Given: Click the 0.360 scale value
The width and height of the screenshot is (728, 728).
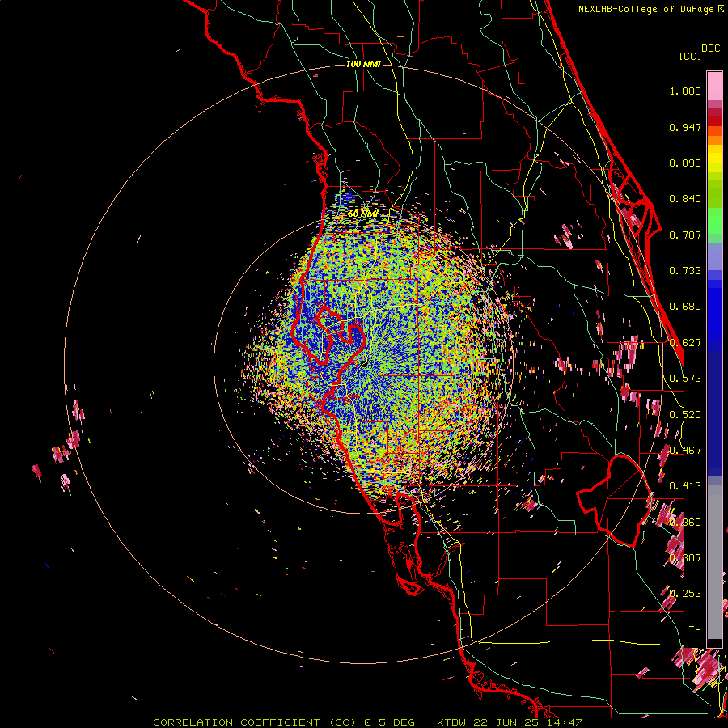Looking at the screenshot, I should (685, 523).
